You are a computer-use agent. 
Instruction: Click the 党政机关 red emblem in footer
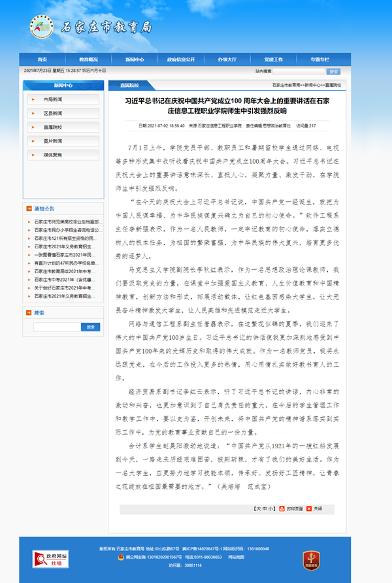(311, 559)
